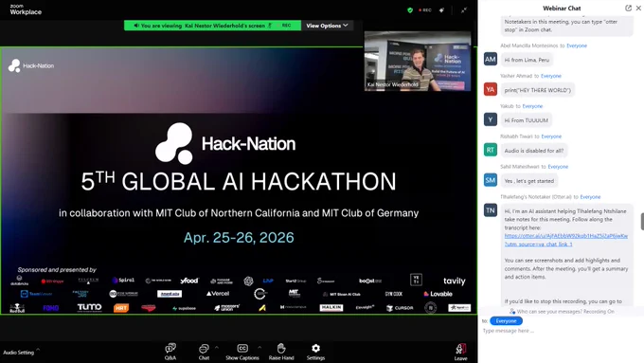The width and height of the screenshot is (644, 363).
Task: Click the yfood sponsor logo
Action: [x=188, y=281]
